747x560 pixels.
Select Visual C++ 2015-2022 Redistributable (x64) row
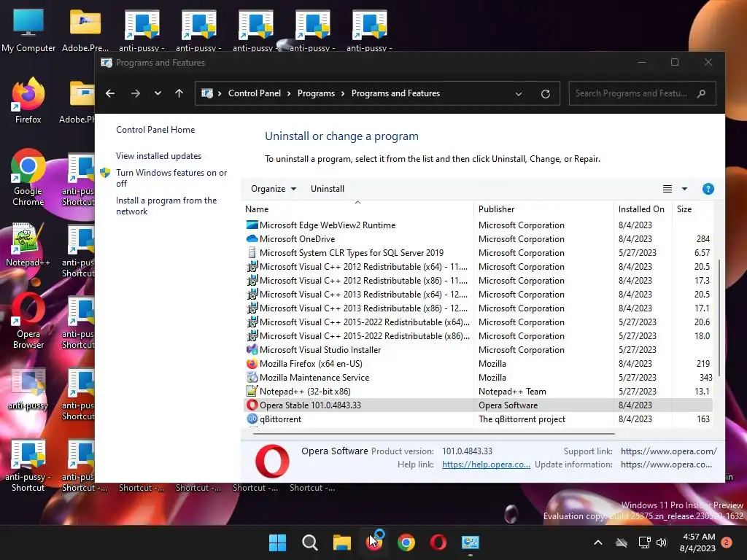[477, 322]
